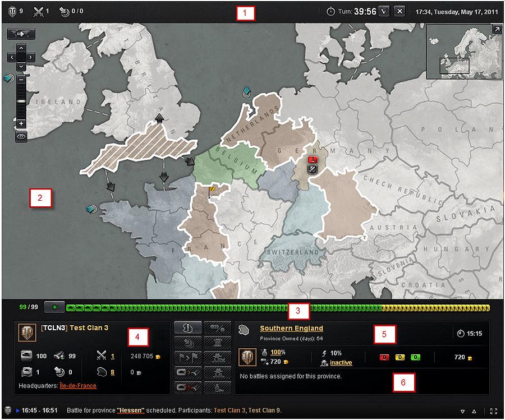Viewport: 505px width, 420px height.
Task: Confirm the turn with checkmark button
Action: pyautogui.click(x=384, y=11)
